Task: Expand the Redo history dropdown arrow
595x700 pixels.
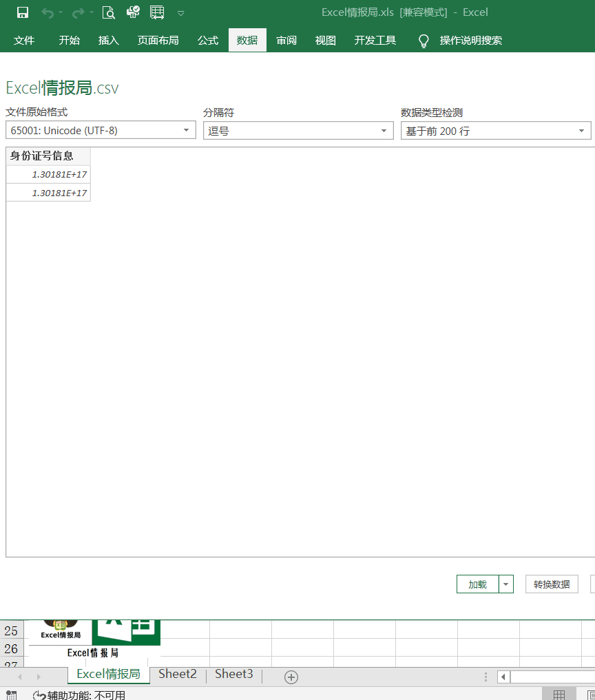Action: point(91,12)
